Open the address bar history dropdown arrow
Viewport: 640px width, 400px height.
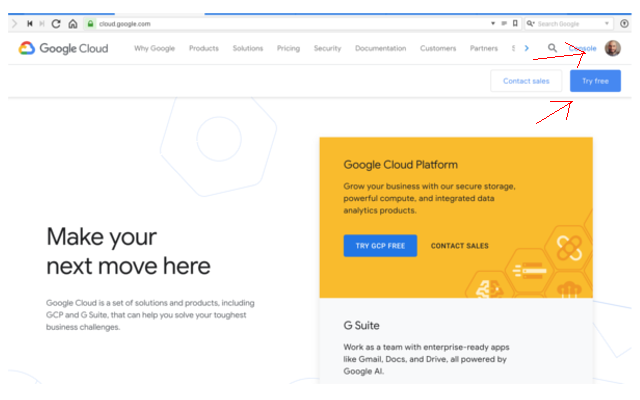coord(493,24)
